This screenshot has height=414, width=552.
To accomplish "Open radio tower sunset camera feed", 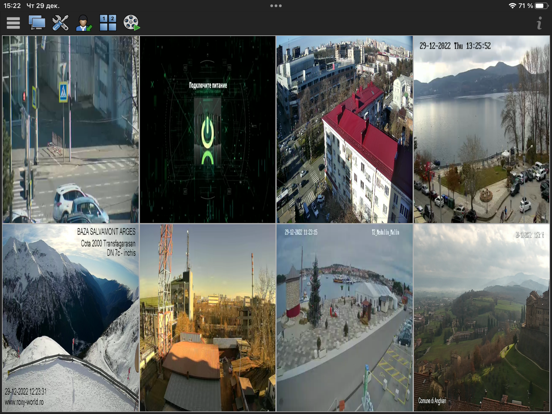I will pyautogui.click(x=207, y=317).
